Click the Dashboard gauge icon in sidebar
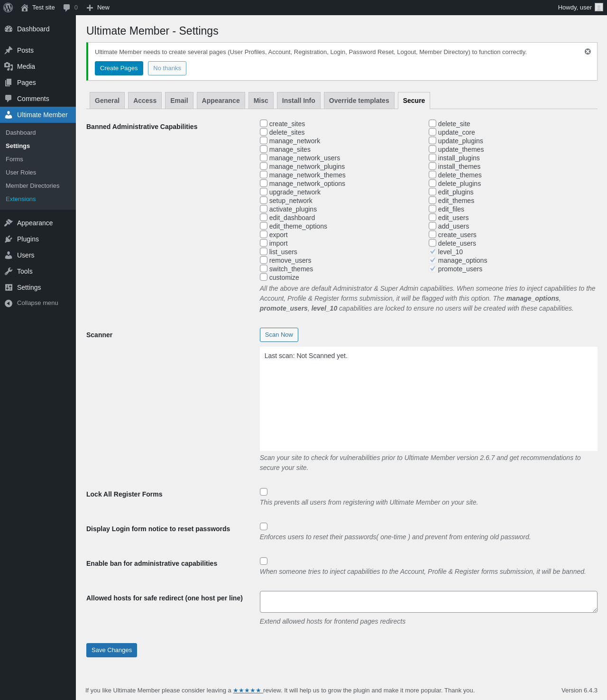Screen dimensions: 607x700 click(x=9, y=29)
